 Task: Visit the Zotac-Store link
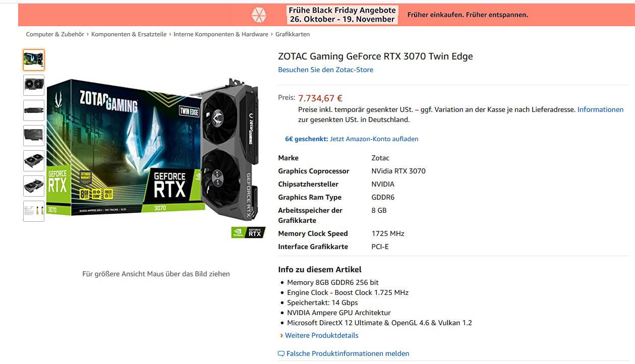coord(326,70)
